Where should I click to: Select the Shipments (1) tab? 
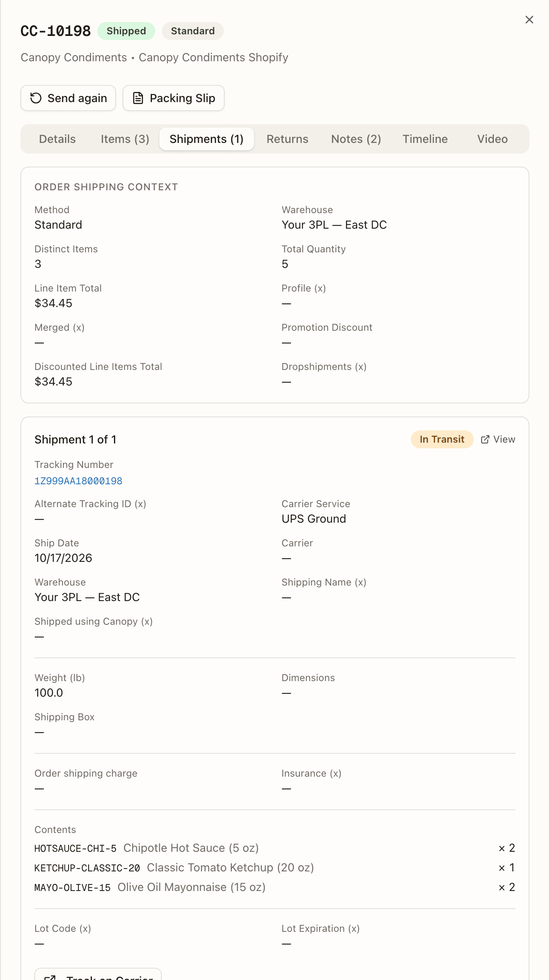207,139
